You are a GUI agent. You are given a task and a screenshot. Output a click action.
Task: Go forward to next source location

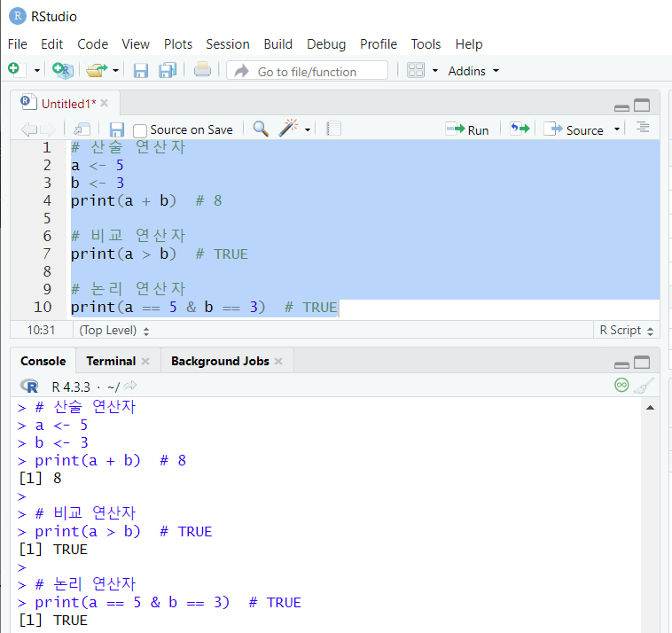[x=48, y=129]
